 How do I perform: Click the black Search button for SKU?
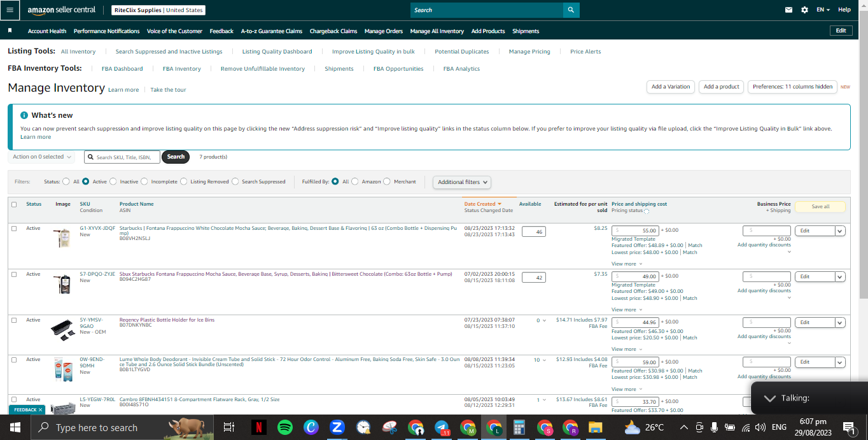click(176, 157)
